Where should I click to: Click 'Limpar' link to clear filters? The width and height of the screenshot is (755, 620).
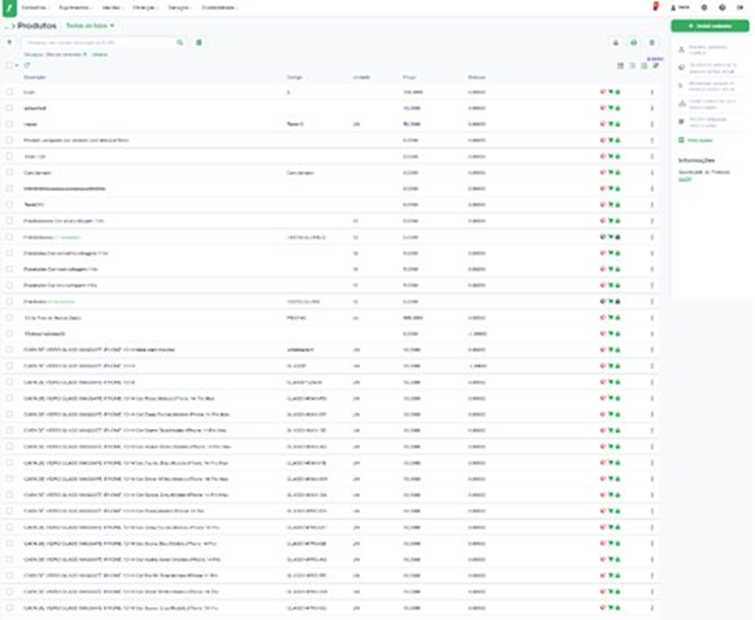coord(99,54)
